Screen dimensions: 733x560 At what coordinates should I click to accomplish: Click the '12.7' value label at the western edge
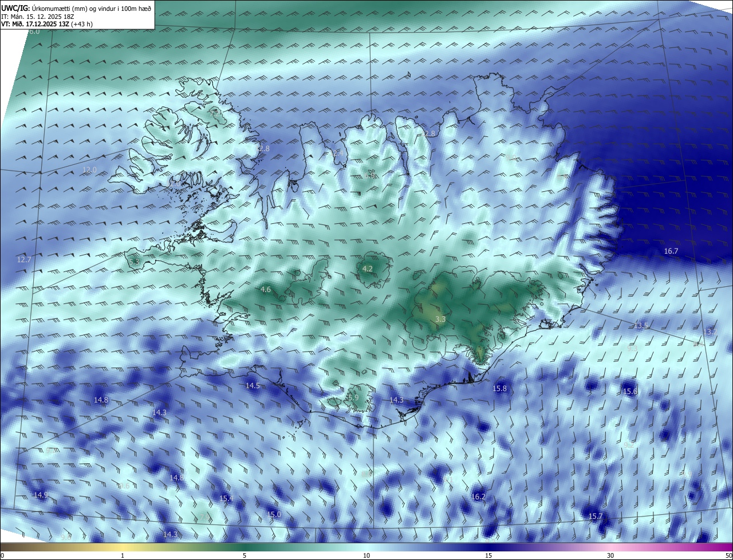click(24, 260)
